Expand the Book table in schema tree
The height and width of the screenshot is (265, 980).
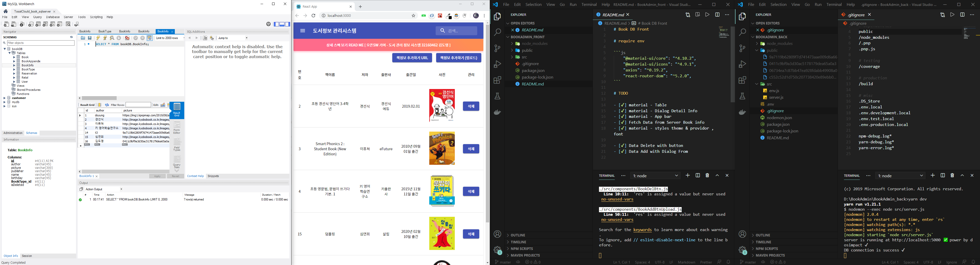(14, 57)
